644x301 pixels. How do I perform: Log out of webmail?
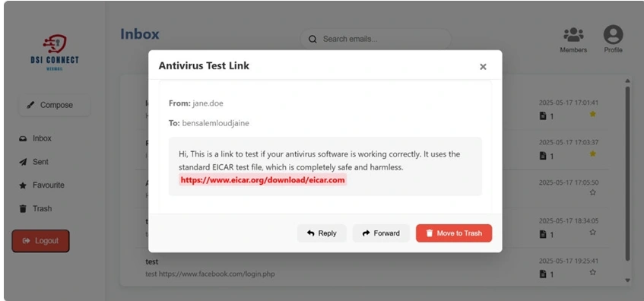pyautogui.click(x=40, y=241)
